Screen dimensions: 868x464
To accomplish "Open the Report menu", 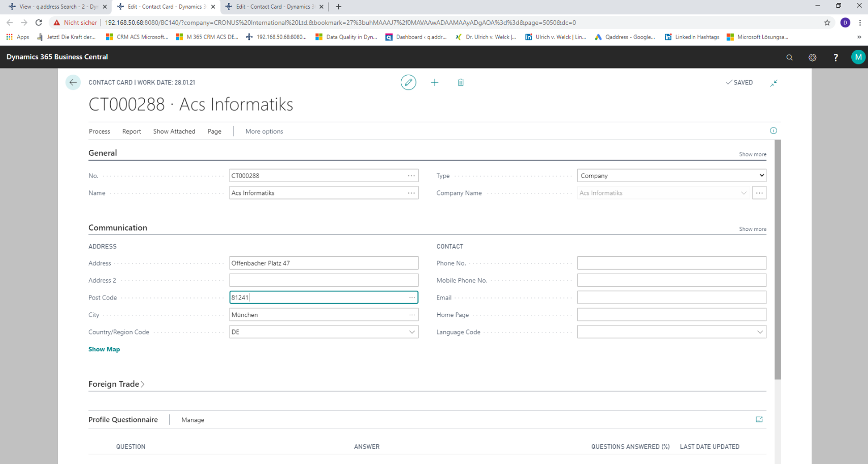I will click(132, 131).
